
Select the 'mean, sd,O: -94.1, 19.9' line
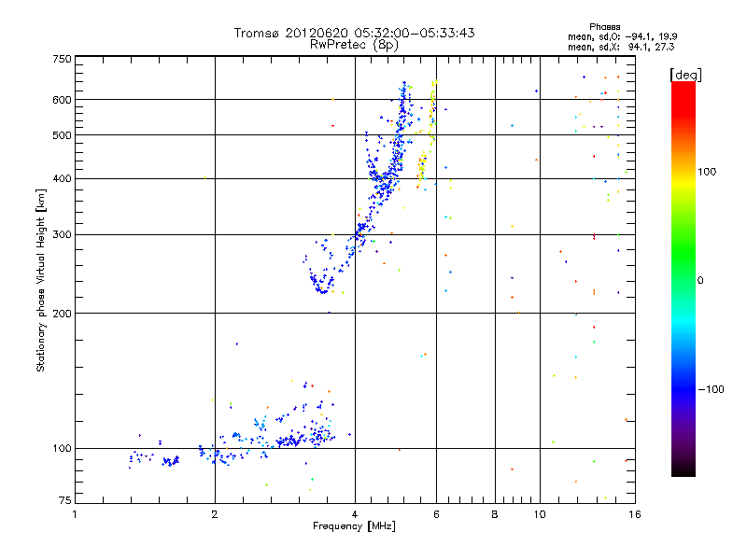click(x=623, y=36)
